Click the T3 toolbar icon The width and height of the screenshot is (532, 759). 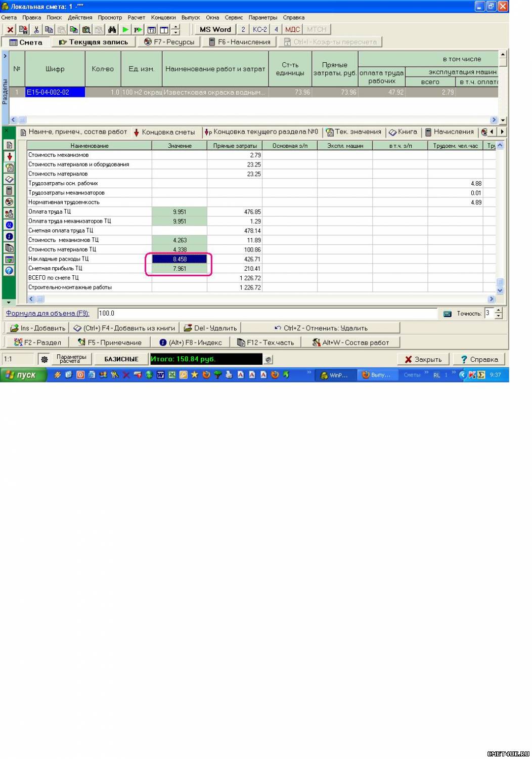pos(151,30)
